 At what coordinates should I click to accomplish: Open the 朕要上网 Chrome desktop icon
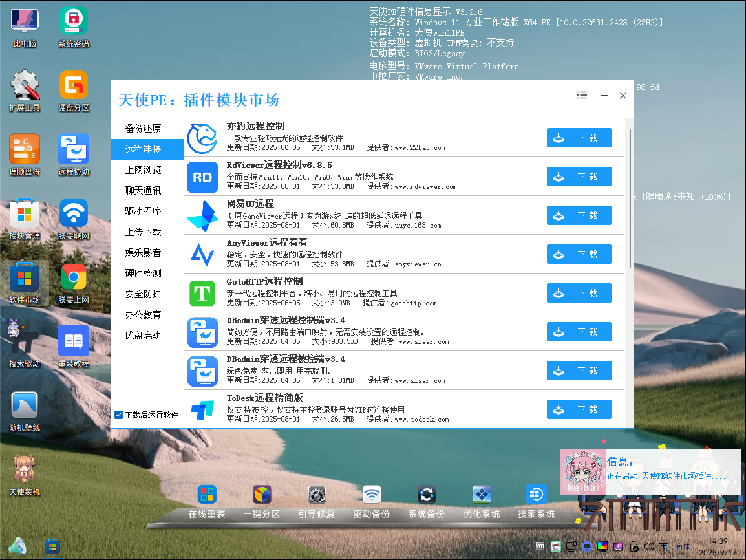pos(74,284)
